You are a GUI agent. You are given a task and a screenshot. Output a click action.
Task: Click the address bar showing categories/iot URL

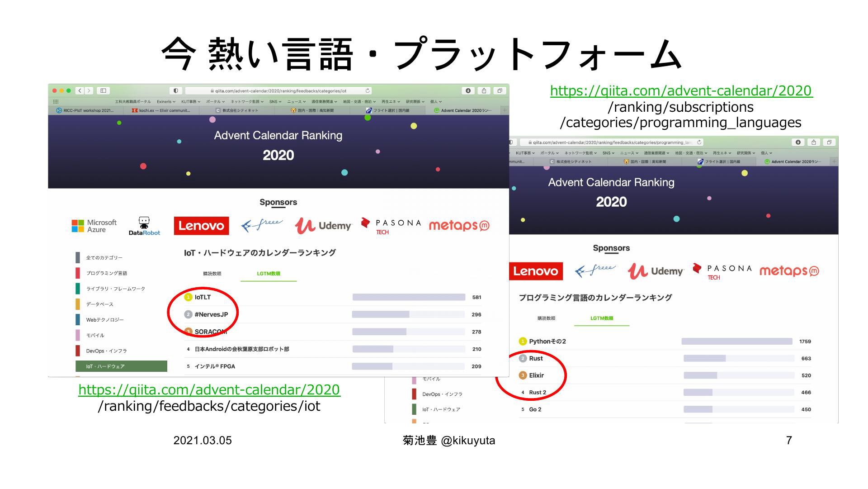[x=278, y=90]
